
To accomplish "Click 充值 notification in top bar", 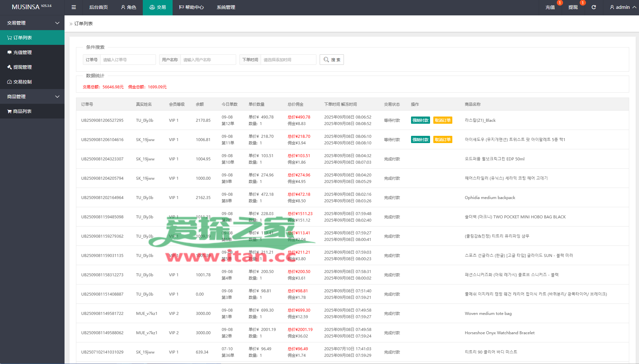I will tap(550, 7).
